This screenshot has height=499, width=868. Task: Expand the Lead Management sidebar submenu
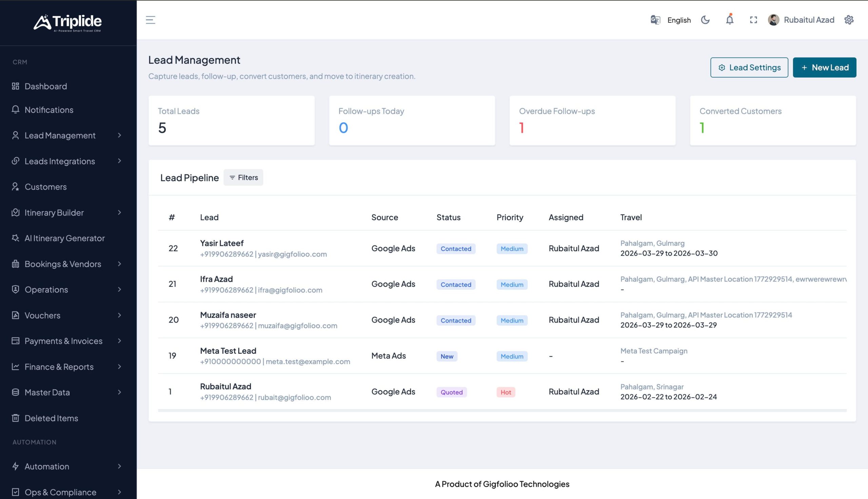click(119, 136)
